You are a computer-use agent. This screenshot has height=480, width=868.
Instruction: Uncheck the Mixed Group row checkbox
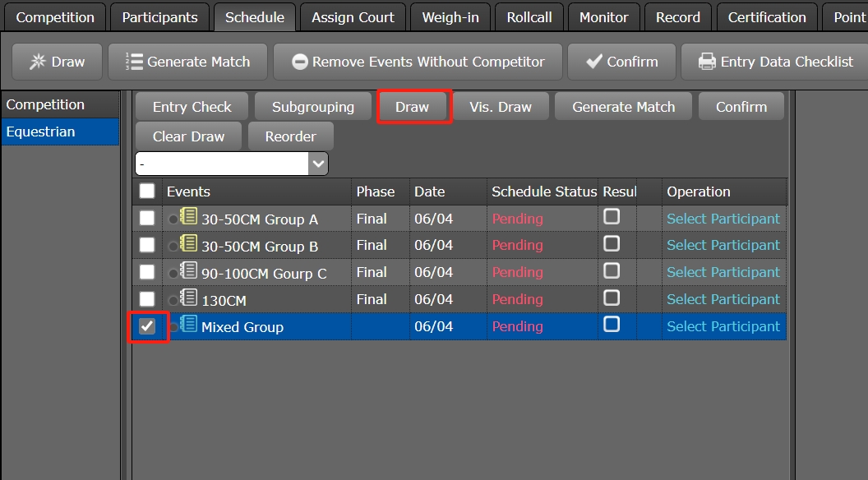tap(148, 326)
